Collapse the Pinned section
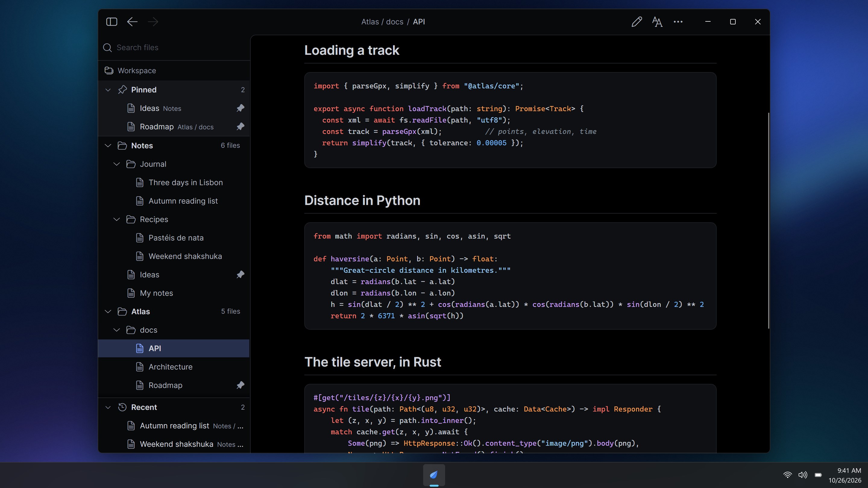This screenshot has height=488, width=868. pyautogui.click(x=108, y=90)
